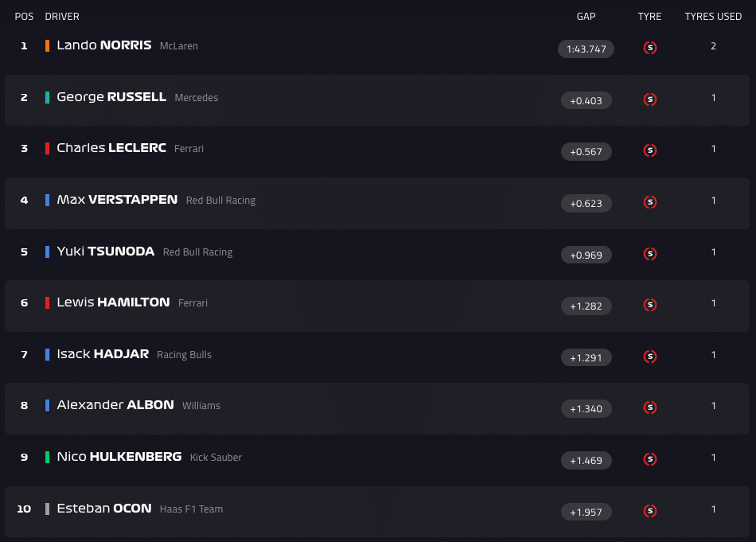Click the soft tyre icon in Norris's row

(x=650, y=48)
